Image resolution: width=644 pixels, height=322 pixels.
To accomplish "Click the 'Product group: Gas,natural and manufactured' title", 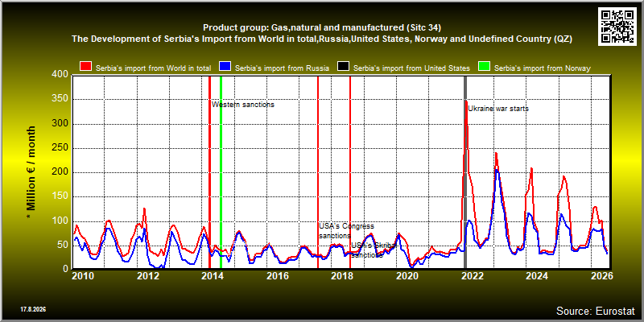I will click(x=322, y=28).
